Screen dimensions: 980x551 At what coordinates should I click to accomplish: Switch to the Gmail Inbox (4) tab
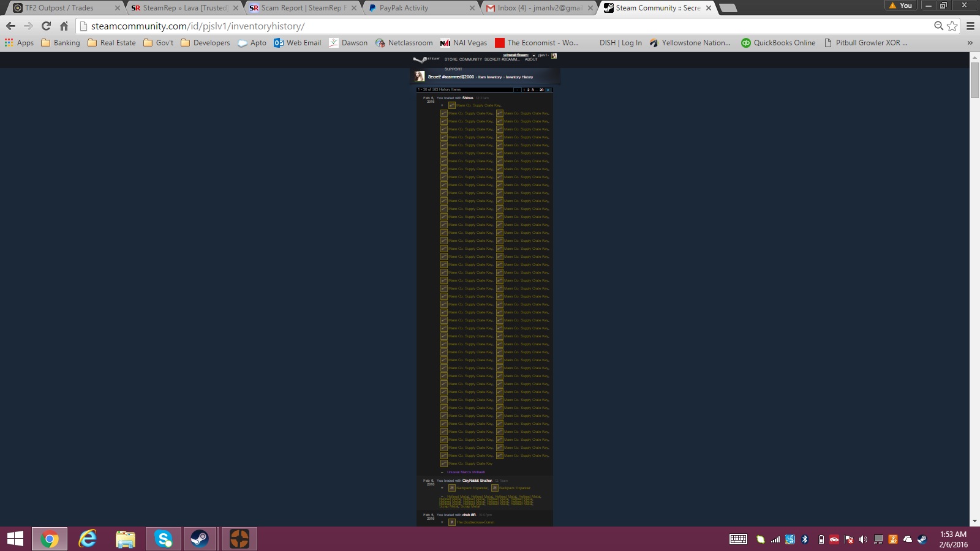pyautogui.click(x=538, y=8)
